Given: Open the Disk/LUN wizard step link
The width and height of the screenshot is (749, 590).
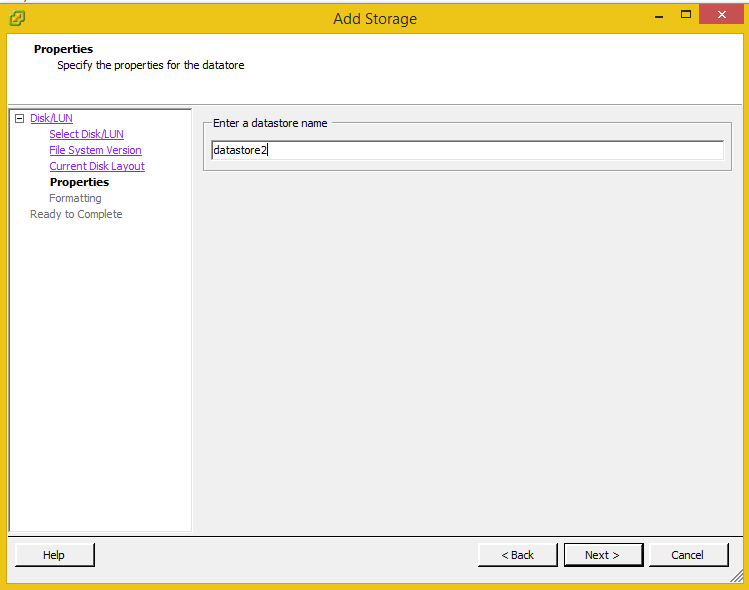Looking at the screenshot, I should pos(51,118).
